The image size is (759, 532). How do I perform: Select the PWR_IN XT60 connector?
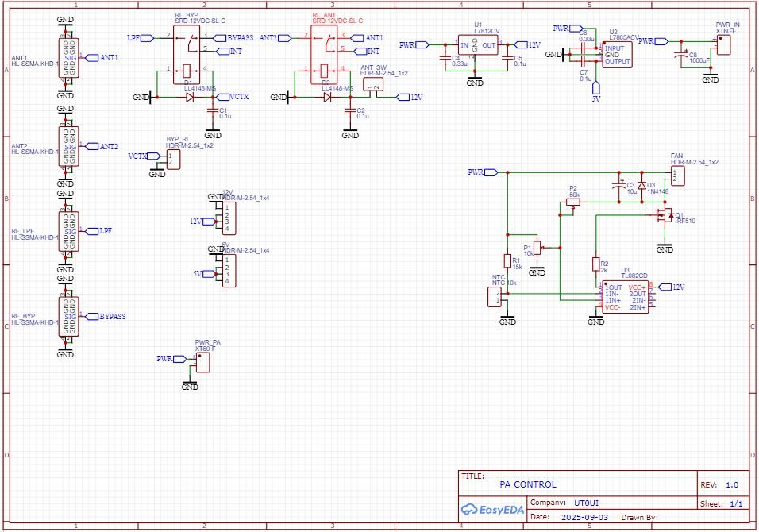[724, 44]
